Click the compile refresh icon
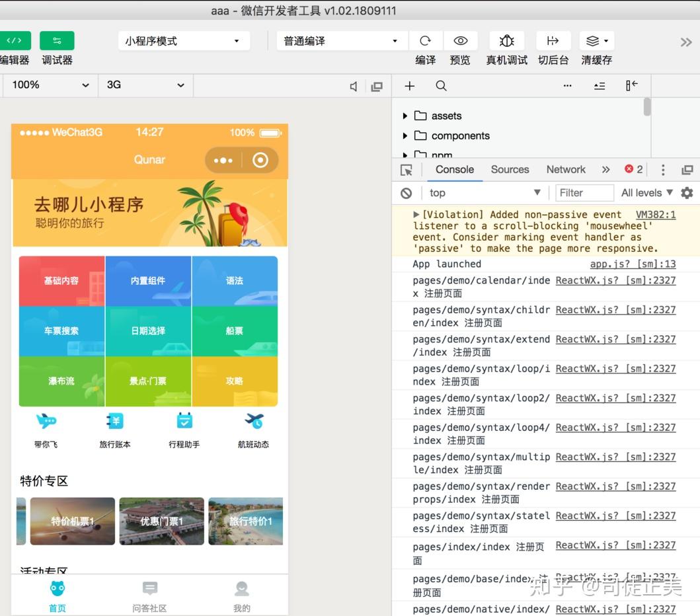The width and height of the screenshot is (700, 616). point(425,41)
